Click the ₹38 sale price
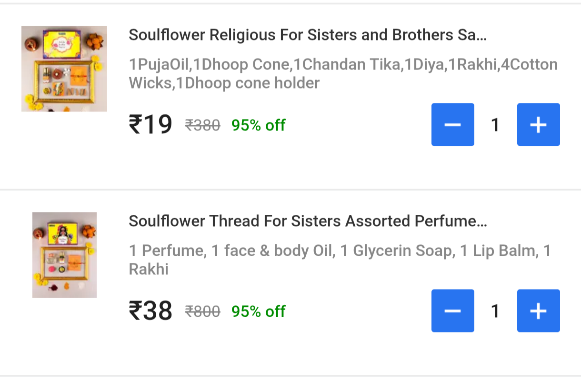581x392 pixels. pyautogui.click(x=150, y=311)
